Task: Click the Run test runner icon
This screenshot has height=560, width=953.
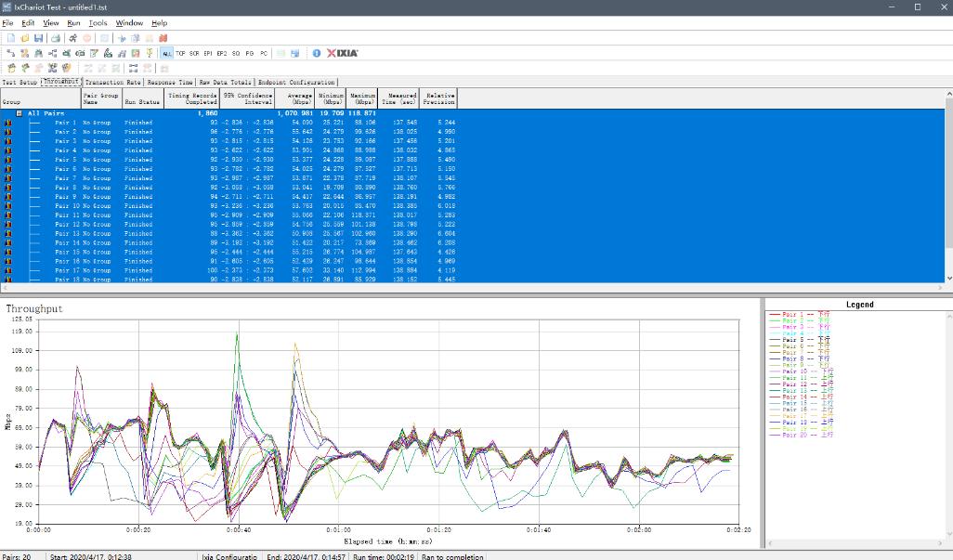Action: pos(72,38)
